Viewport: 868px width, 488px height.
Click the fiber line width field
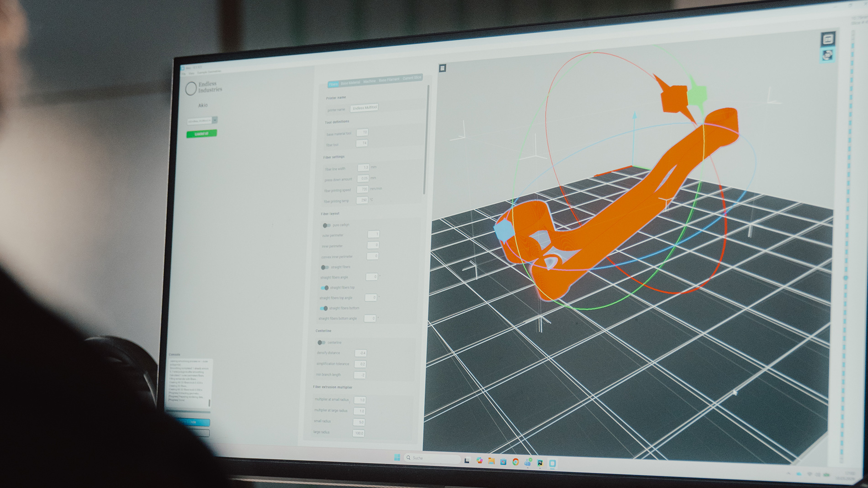coord(364,168)
